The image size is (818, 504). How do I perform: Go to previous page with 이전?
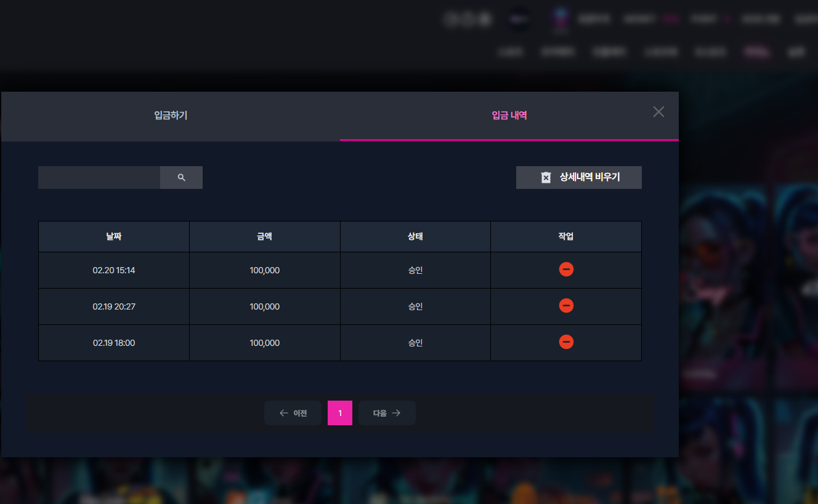293,413
